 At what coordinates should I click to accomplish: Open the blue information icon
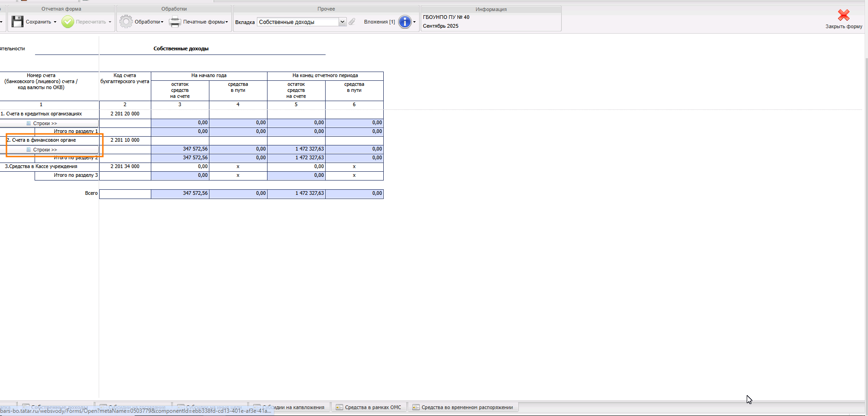coord(404,22)
